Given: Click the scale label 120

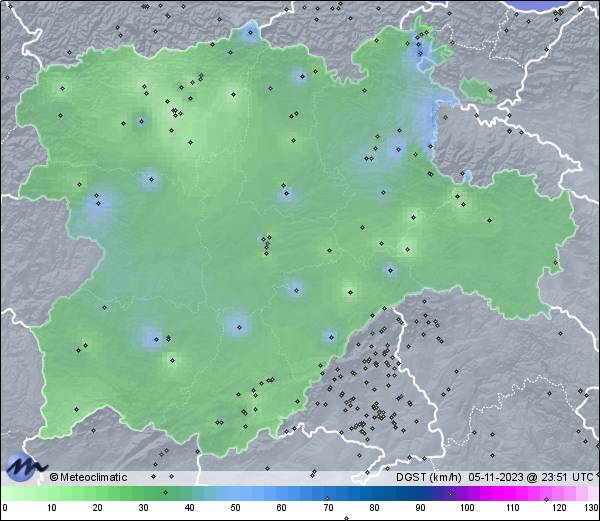Looking at the screenshot, I should pos(559,508).
